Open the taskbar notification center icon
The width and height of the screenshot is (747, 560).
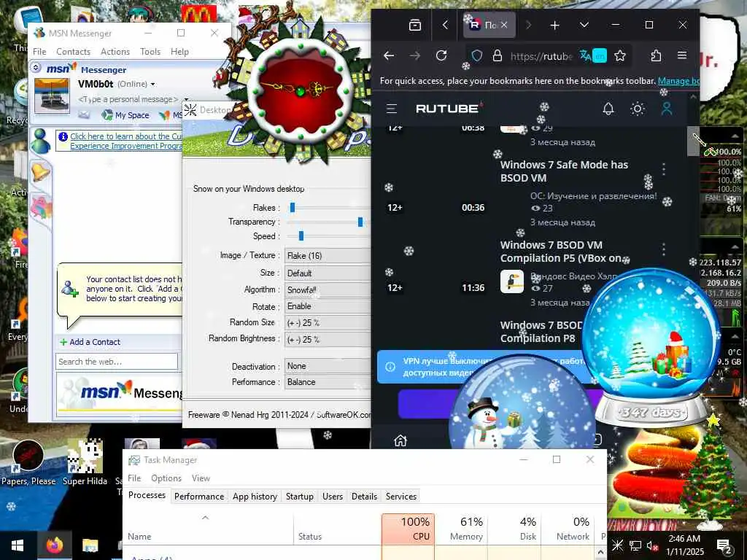tap(724, 545)
